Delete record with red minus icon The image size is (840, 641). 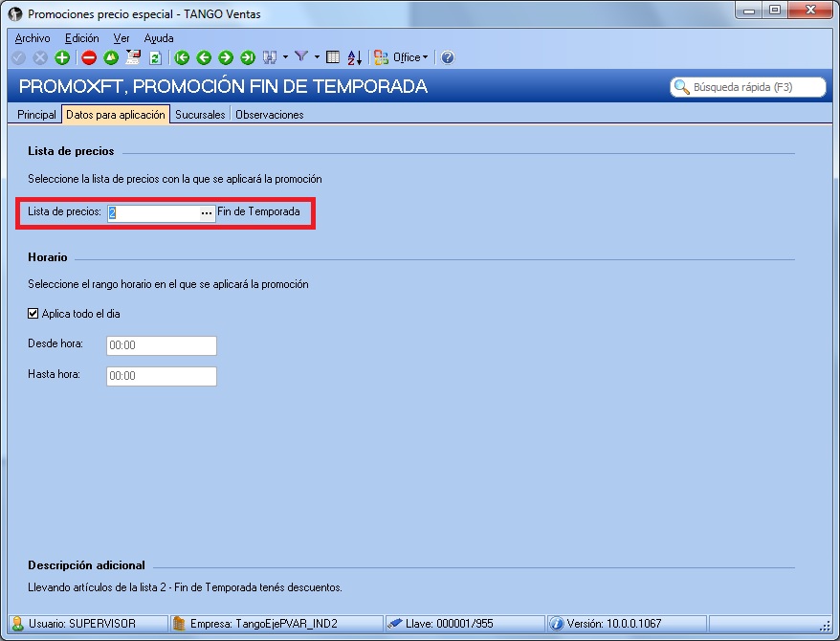tap(89, 57)
